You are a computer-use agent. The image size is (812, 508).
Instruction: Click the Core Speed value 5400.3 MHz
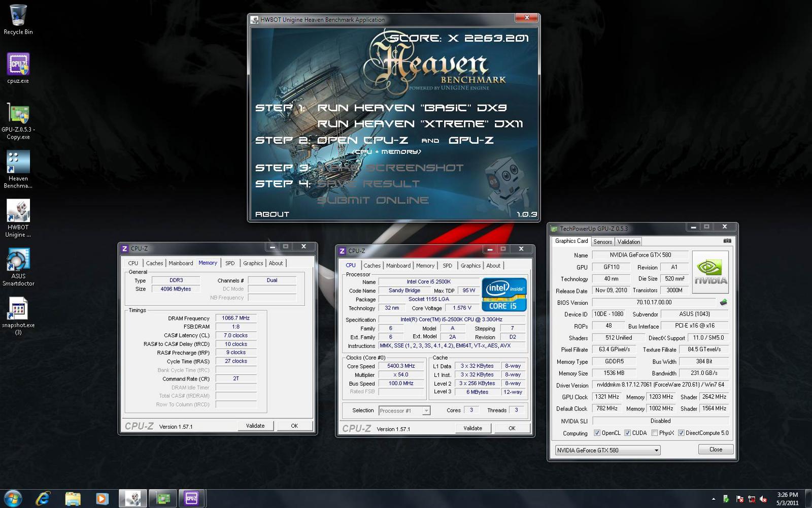point(401,366)
